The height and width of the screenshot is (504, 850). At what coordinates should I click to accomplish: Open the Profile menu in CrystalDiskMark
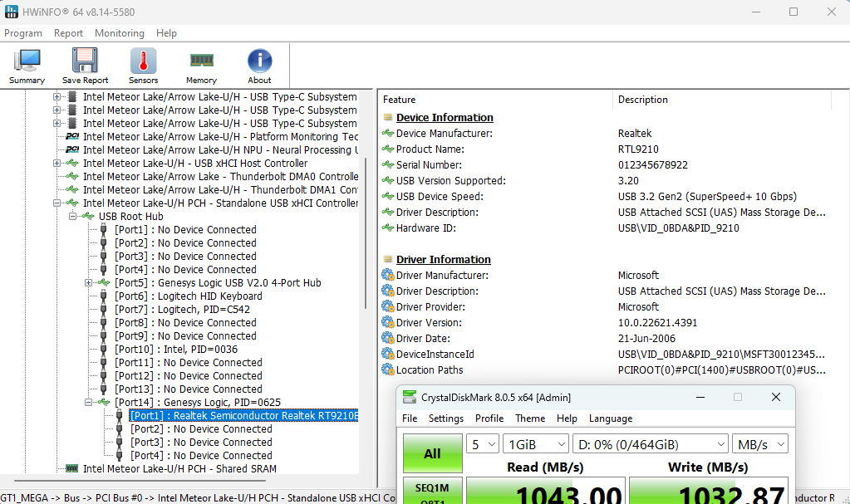[x=489, y=418]
